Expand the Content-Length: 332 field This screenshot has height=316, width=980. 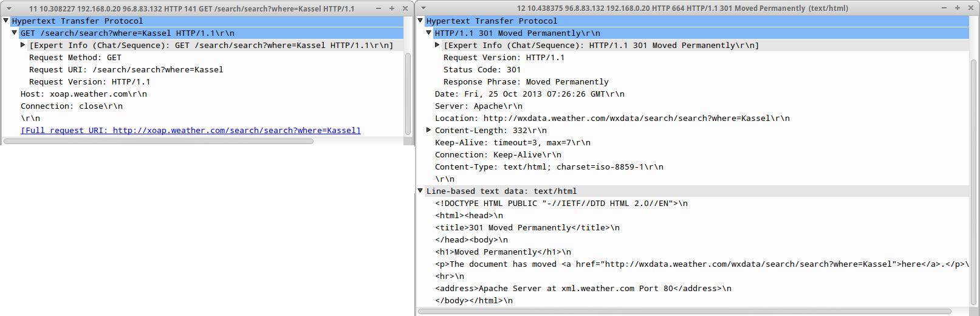[x=429, y=130]
